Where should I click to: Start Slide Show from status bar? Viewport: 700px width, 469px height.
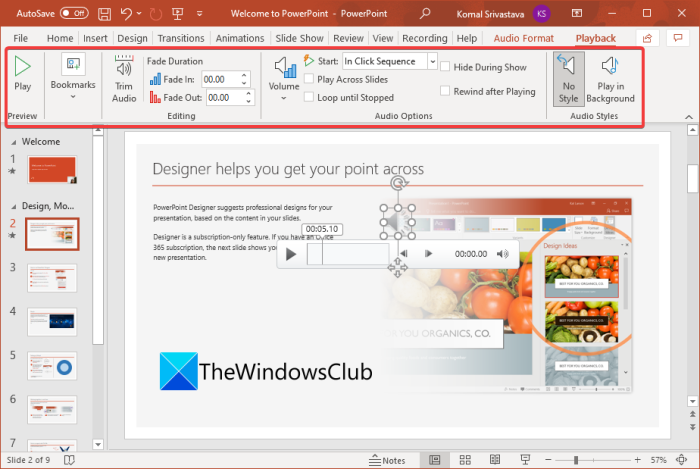click(525, 460)
